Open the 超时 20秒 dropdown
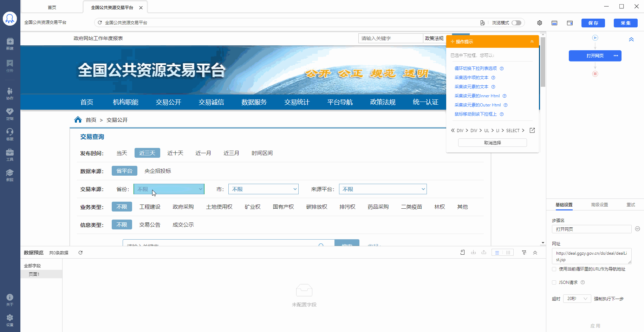The height and width of the screenshot is (332, 644). 577,299
